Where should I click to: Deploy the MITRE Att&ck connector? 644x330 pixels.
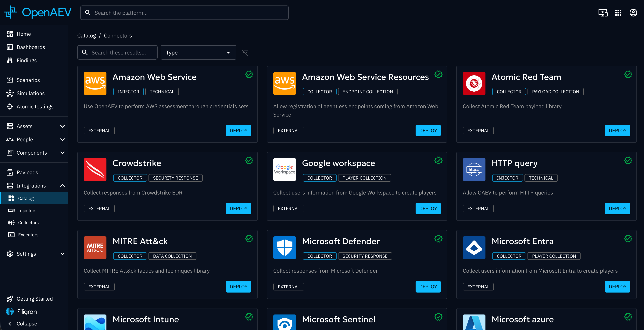pyautogui.click(x=238, y=287)
